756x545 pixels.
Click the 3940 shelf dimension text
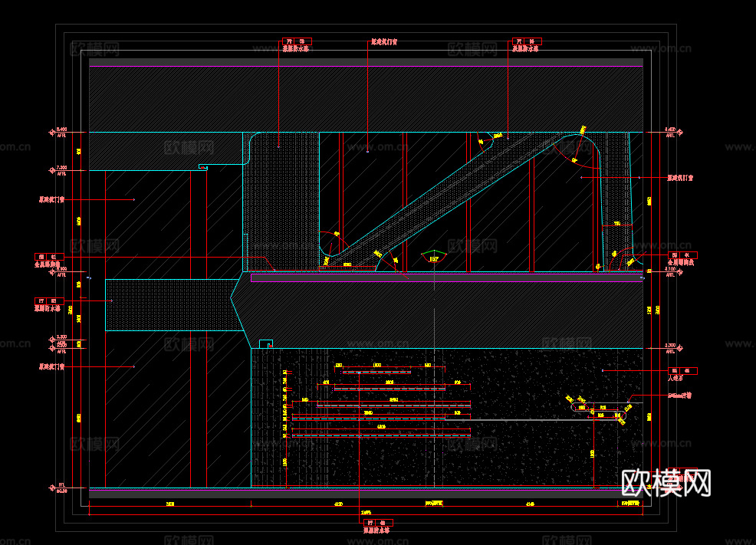pos(368,413)
